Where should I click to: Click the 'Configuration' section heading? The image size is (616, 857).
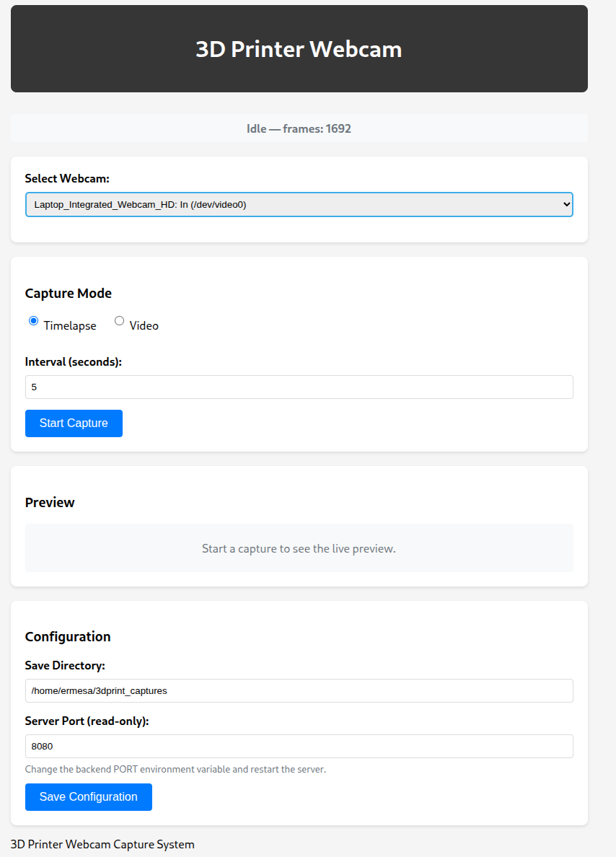point(68,637)
